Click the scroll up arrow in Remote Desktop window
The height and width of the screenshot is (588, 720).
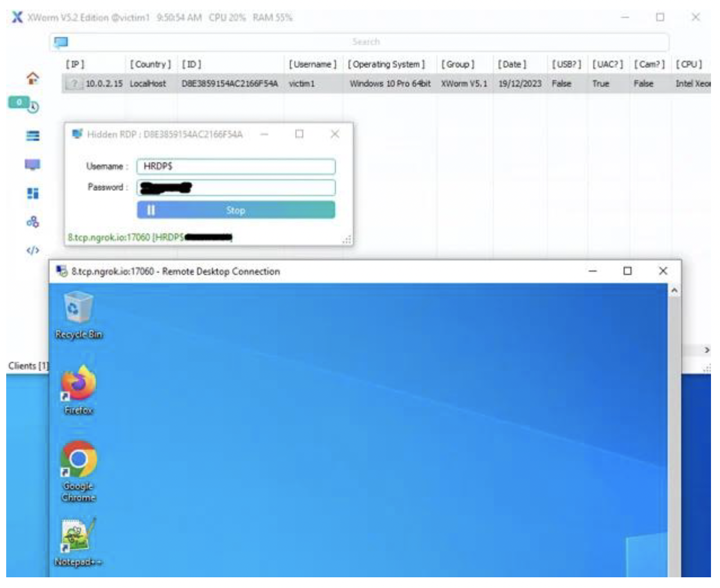click(x=674, y=291)
